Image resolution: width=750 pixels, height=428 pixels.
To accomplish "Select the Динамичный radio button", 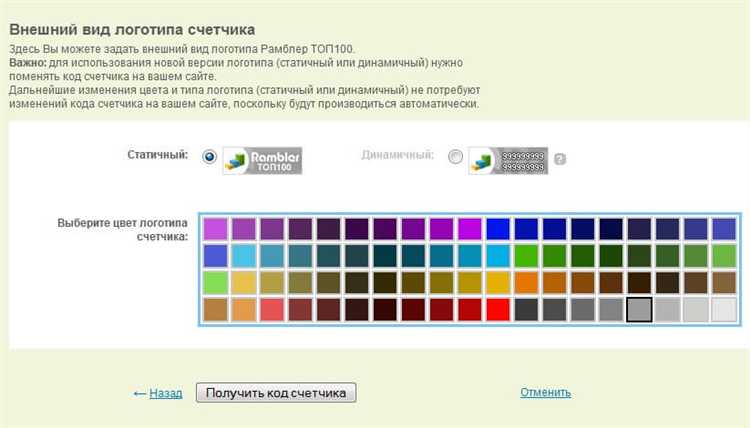I will [456, 157].
